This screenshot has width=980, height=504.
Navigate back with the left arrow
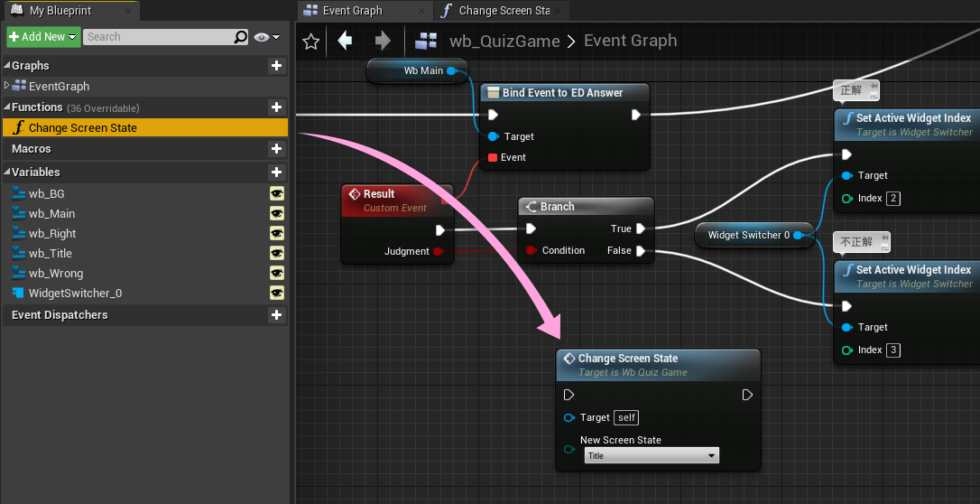point(345,42)
